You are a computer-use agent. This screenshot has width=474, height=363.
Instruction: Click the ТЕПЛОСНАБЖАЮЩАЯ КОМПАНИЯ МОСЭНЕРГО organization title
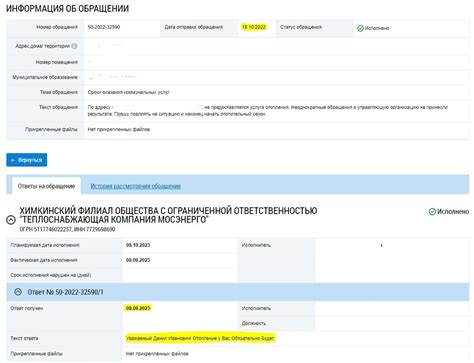coord(168,215)
